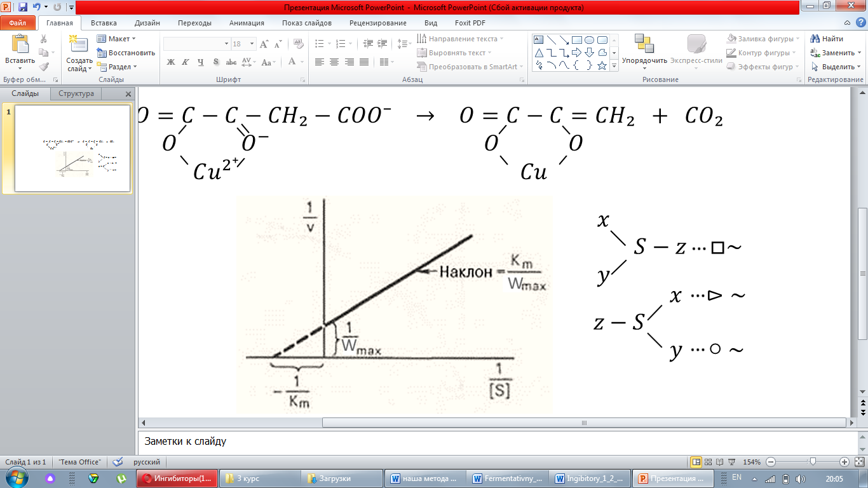
Task: Expand the shapes gallery more arrow
Action: tap(614, 65)
